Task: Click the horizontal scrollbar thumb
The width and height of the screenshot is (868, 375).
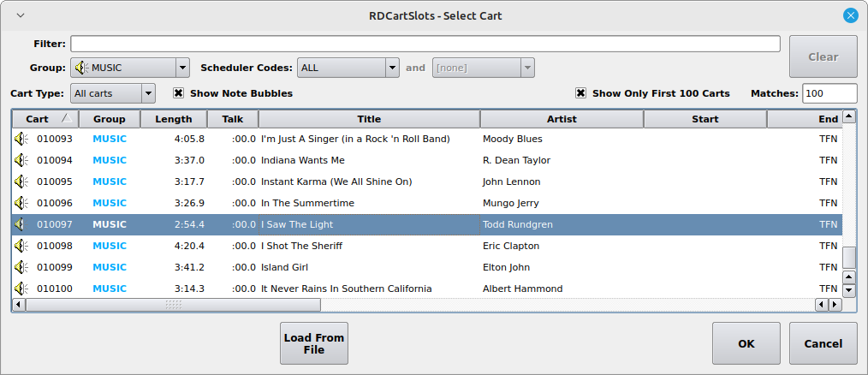Action: pyautogui.click(x=173, y=304)
